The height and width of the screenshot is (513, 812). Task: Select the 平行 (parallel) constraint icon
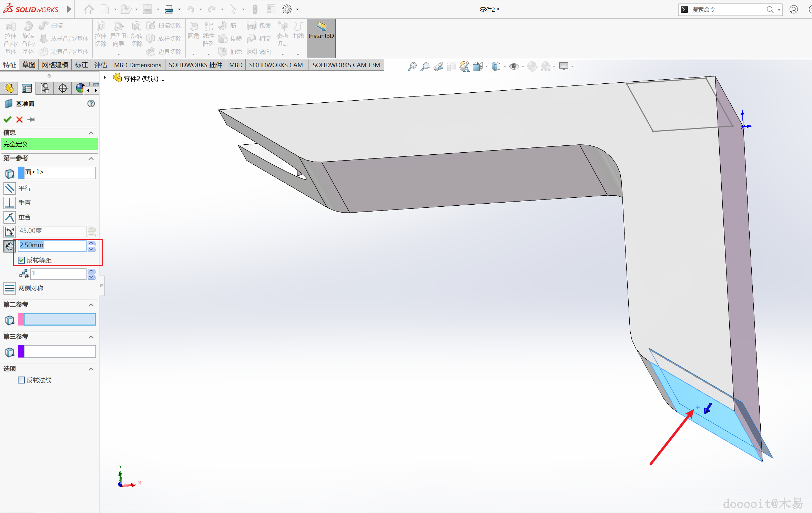click(10, 188)
